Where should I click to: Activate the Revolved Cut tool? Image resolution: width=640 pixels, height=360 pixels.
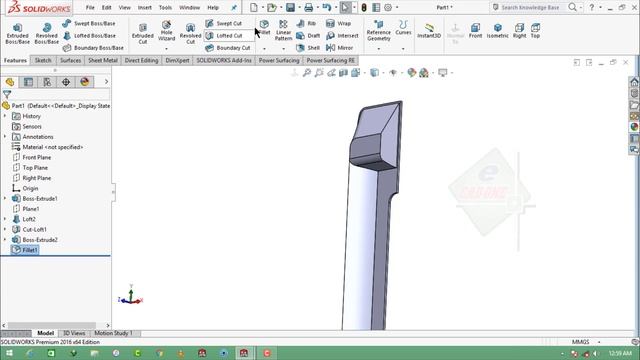coord(190,33)
